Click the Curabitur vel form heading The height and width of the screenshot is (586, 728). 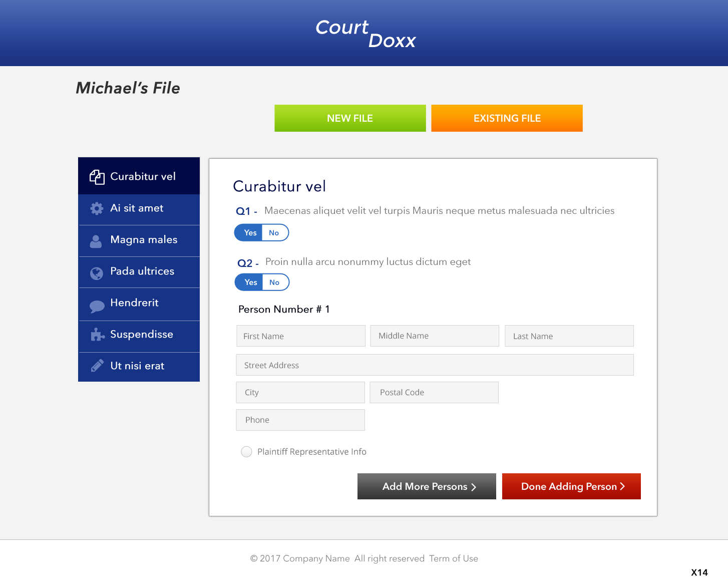click(x=279, y=186)
